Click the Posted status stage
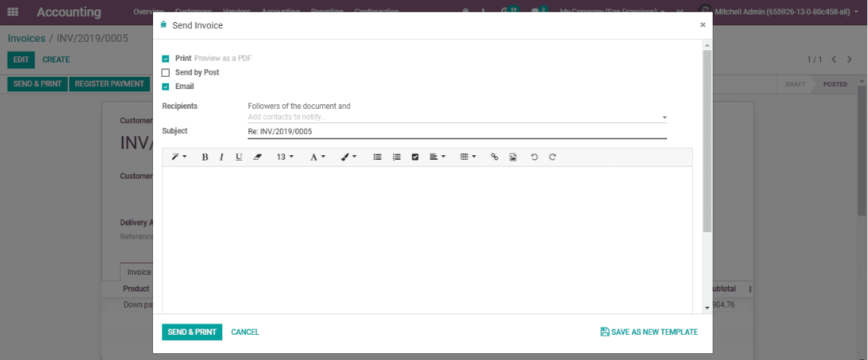This screenshot has width=868, height=360. tap(835, 84)
